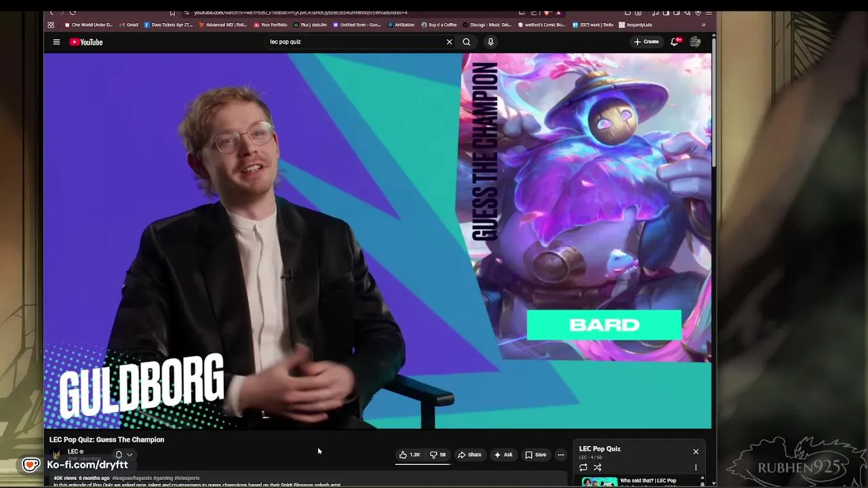Save the video to a playlist
The image size is (868, 488).
tap(536, 455)
